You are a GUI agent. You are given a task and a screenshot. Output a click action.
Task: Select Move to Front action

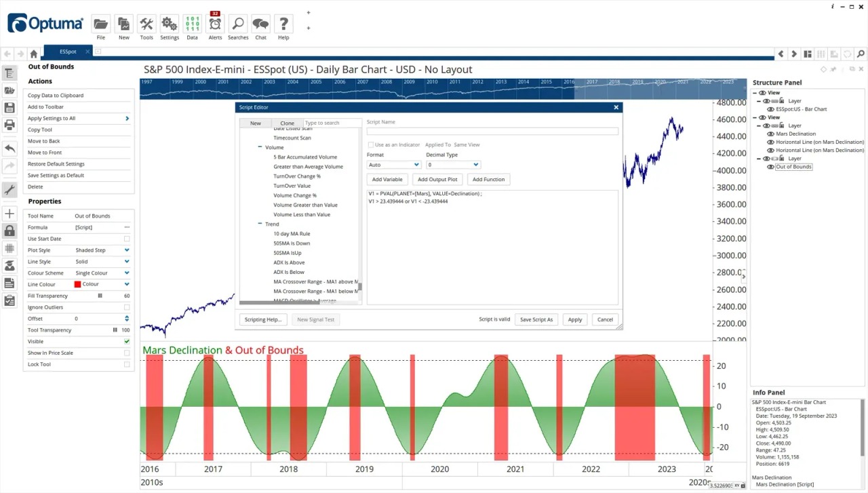click(45, 153)
